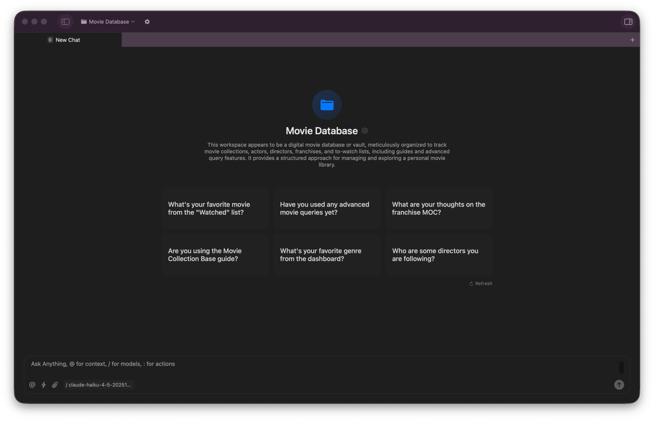Click the send arrow button
Screen dimensions: 654x421
click(x=619, y=385)
